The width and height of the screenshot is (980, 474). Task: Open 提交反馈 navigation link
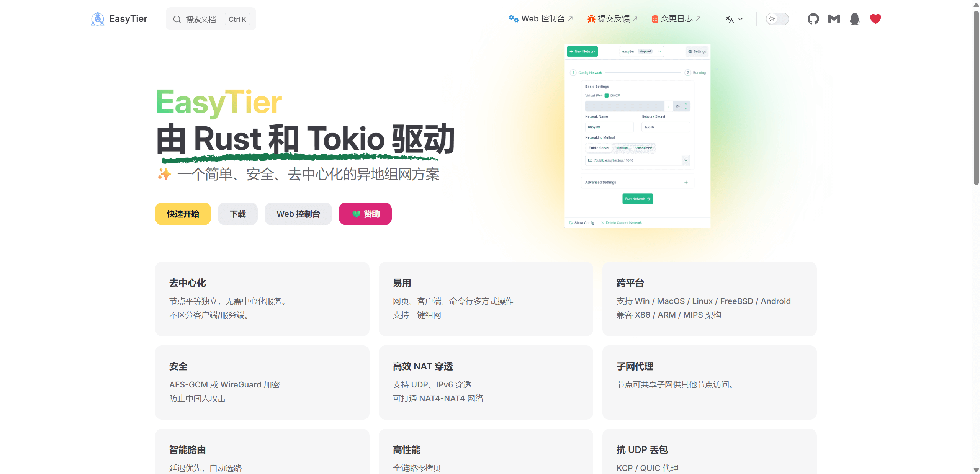coord(614,19)
